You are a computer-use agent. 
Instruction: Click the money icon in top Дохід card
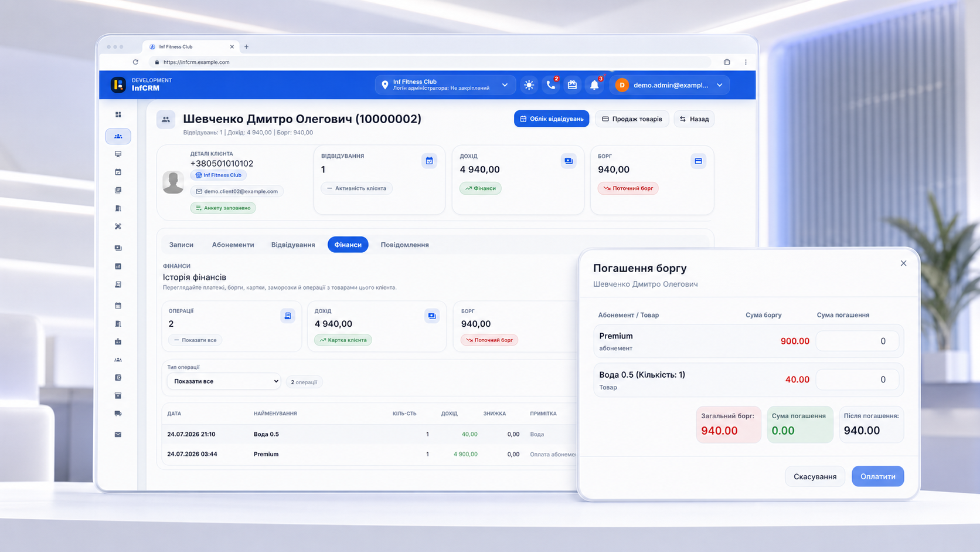[569, 161]
